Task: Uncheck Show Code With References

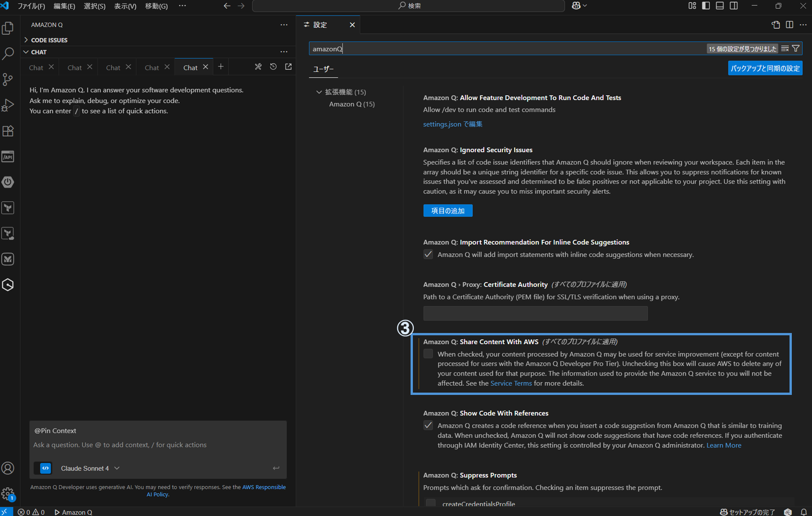Action: [428, 425]
